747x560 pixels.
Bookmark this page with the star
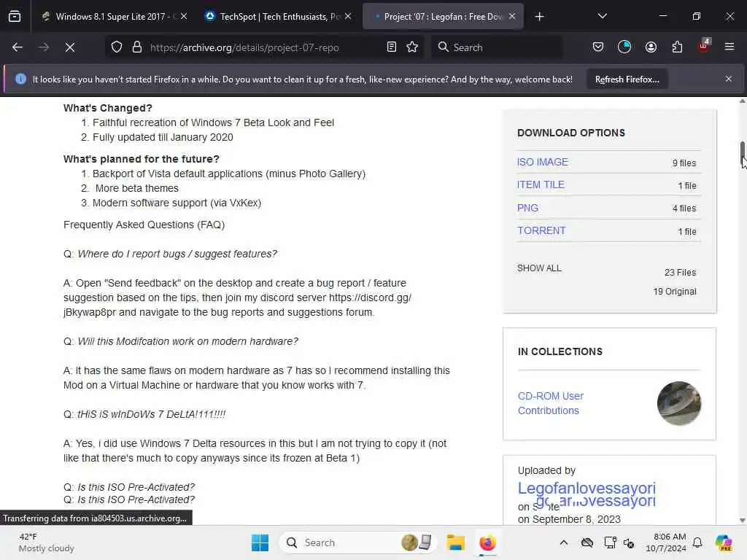click(413, 47)
